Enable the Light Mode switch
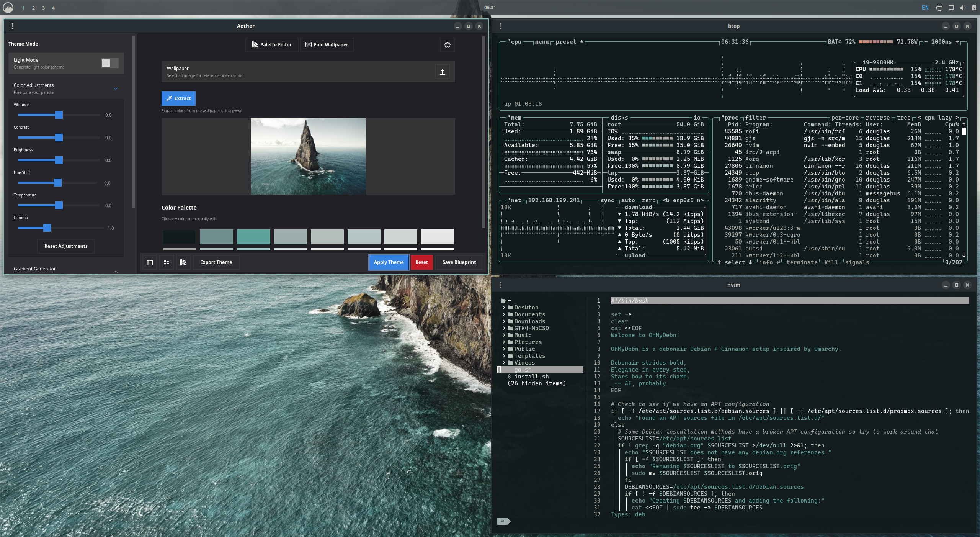Image resolution: width=980 pixels, height=537 pixels. 109,63
